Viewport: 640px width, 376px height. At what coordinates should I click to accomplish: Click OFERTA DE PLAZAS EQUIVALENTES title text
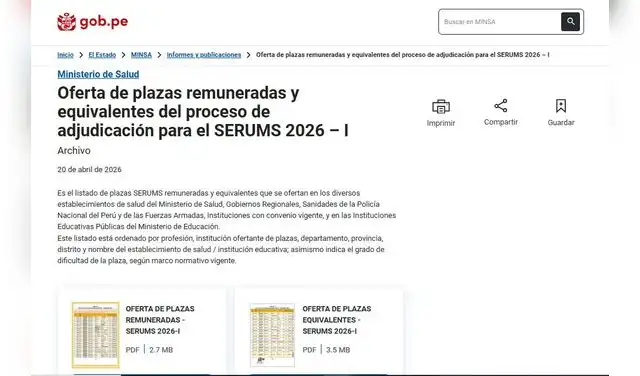[337, 320]
